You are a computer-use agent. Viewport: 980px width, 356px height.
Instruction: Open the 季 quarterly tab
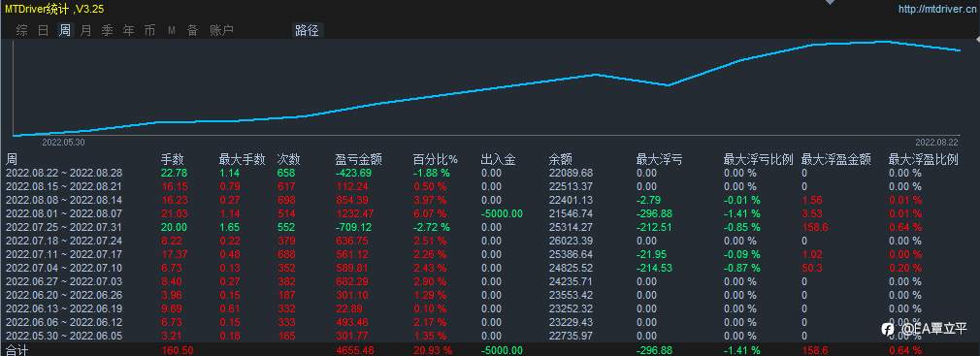pos(108,31)
